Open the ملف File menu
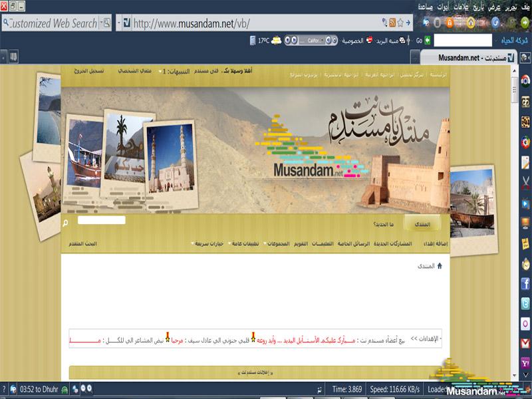The height and width of the screenshot is (399, 532). [525, 7]
